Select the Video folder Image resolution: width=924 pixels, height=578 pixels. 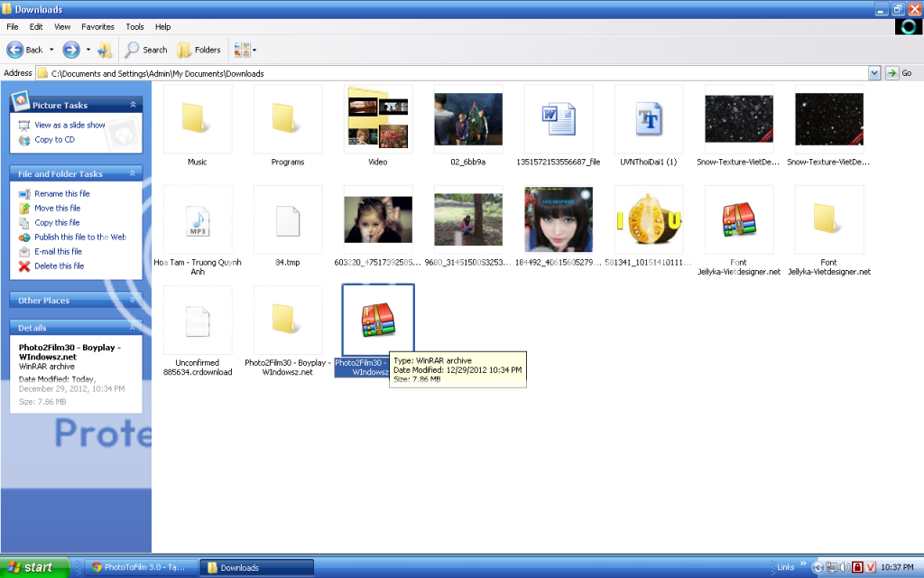pyautogui.click(x=378, y=125)
